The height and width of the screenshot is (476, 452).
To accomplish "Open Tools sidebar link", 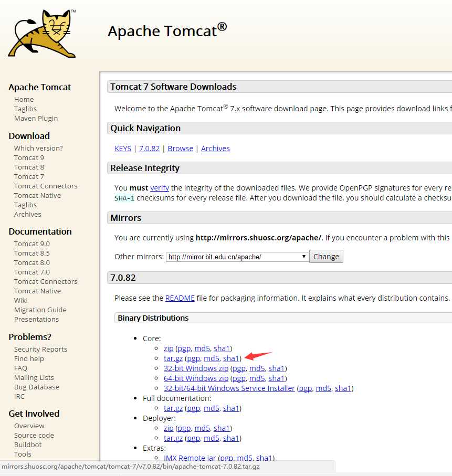I will 23,454.
